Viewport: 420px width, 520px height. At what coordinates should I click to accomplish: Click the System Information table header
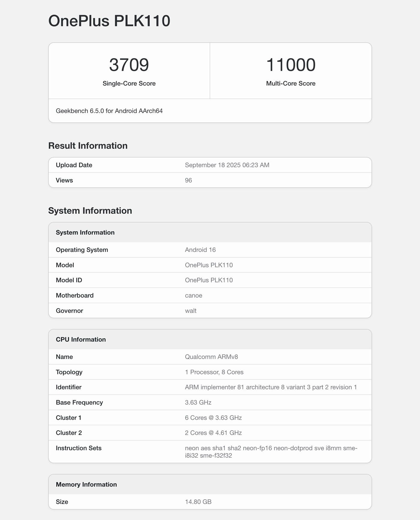(85, 232)
